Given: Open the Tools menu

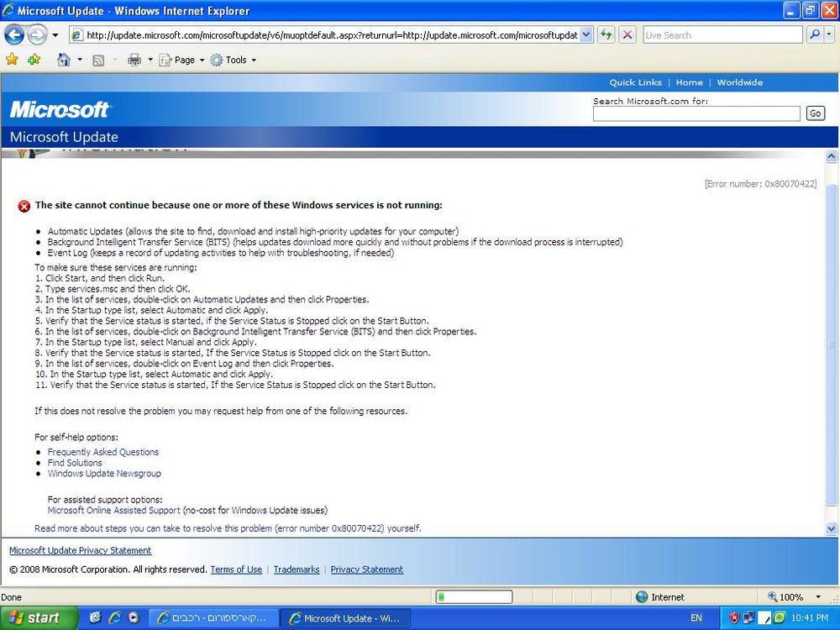Looking at the screenshot, I should [x=233, y=60].
